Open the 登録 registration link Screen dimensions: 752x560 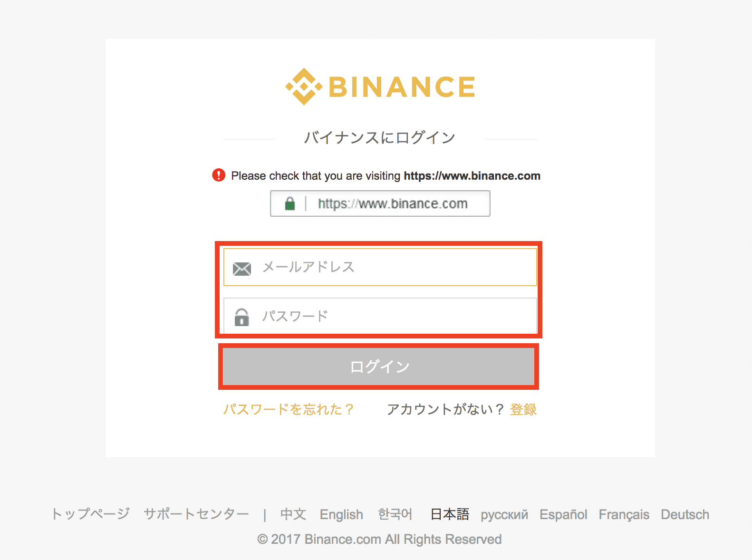[523, 409]
